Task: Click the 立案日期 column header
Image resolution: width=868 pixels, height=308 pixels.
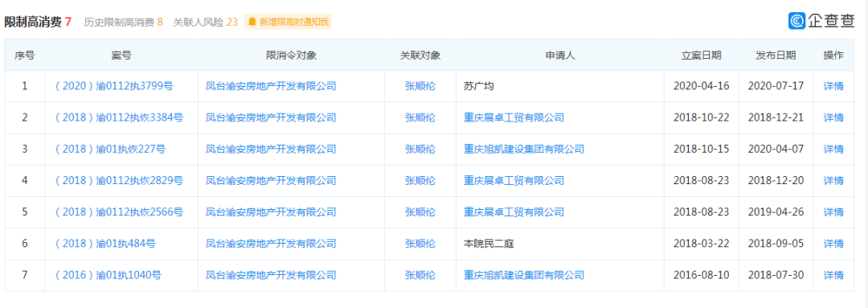Action: pos(702,55)
